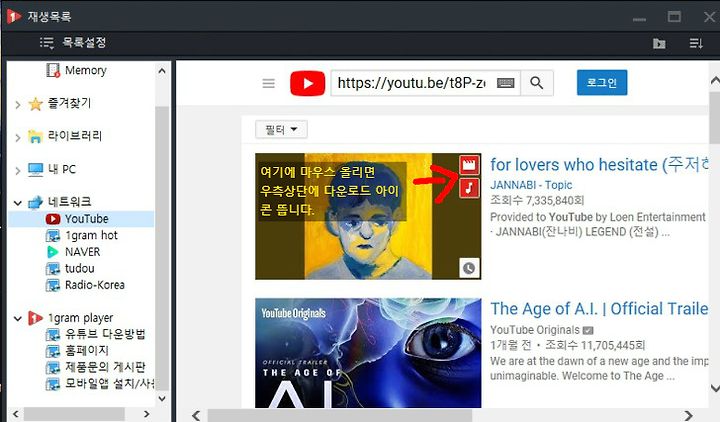This screenshot has width=720, height=422.
Task: Expand the 내 PC node
Action: (17, 171)
